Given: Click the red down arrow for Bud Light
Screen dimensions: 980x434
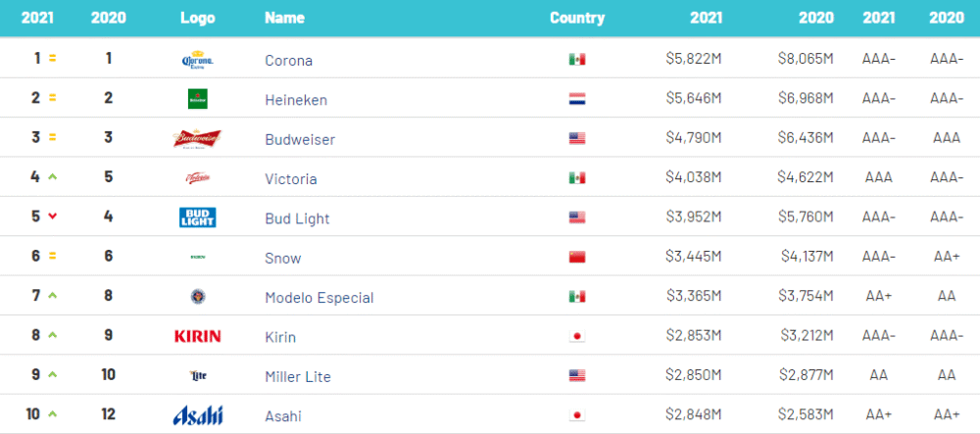Looking at the screenshot, I should [52, 217].
